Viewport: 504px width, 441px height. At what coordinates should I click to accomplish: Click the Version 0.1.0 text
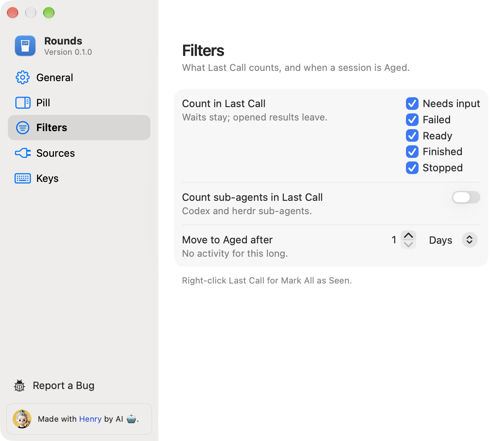point(68,52)
